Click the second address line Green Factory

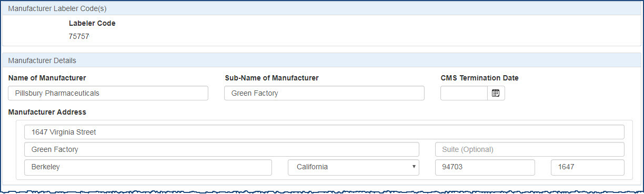tap(222, 149)
